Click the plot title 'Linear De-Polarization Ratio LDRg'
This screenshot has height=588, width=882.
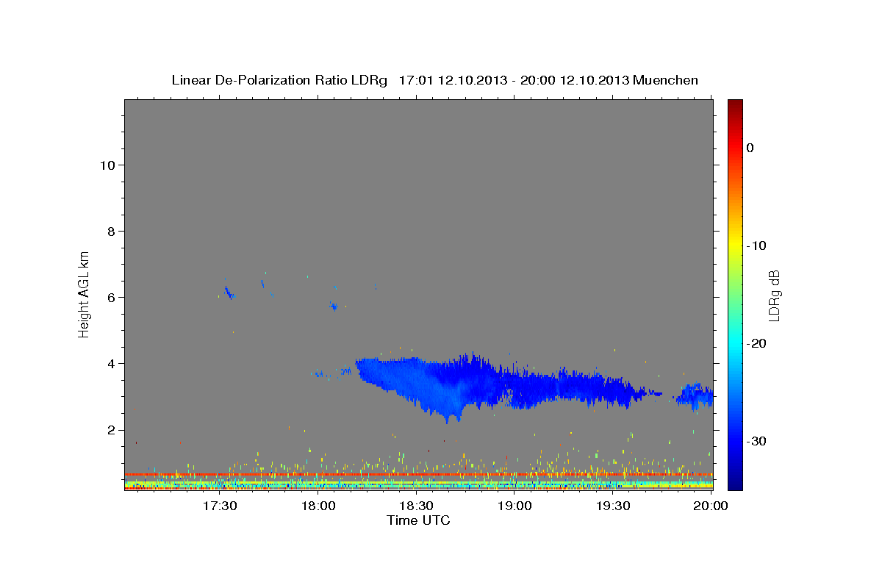tap(279, 80)
